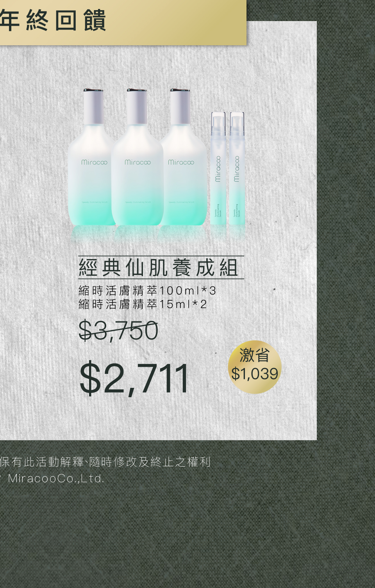Click the 縮時活膚精萃100ml*3 description line
The width and height of the screenshot is (375, 588).
tap(147, 291)
